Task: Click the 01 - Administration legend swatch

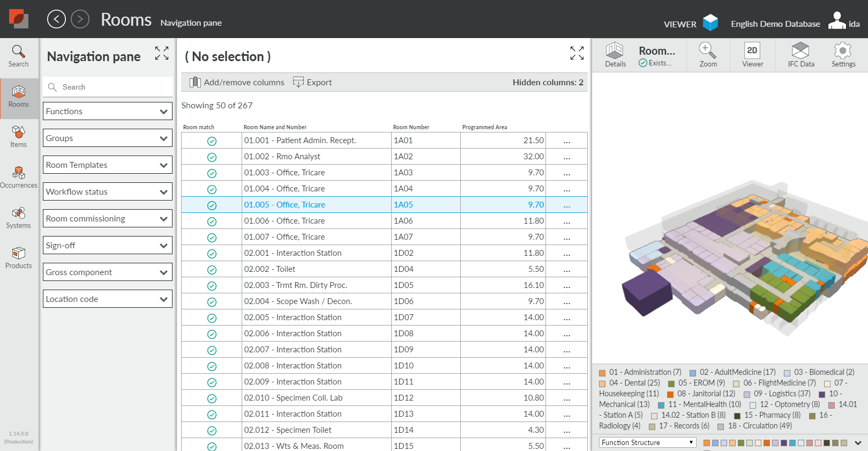Action: coord(602,373)
